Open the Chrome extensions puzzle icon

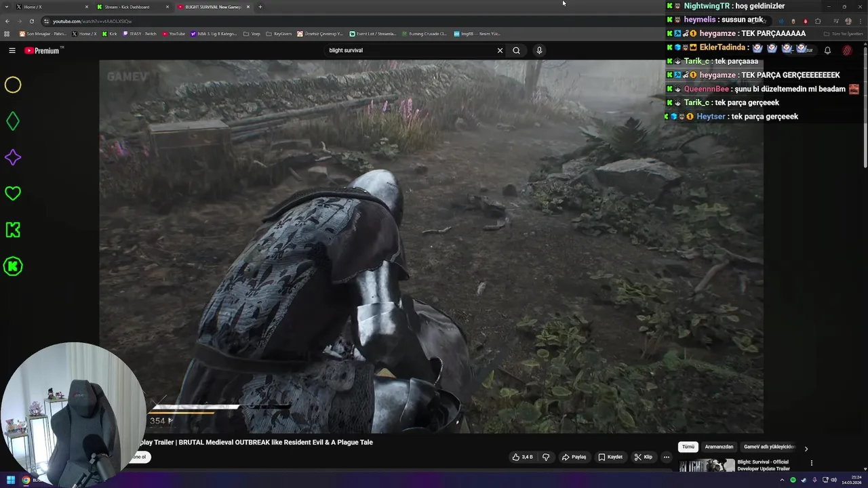coord(818,21)
